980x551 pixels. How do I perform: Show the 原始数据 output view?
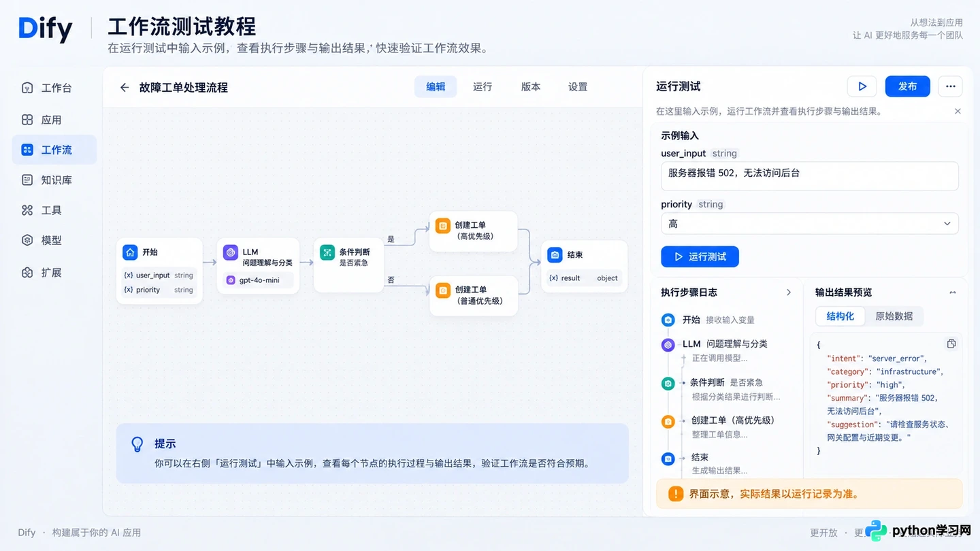pyautogui.click(x=894, y=316)
